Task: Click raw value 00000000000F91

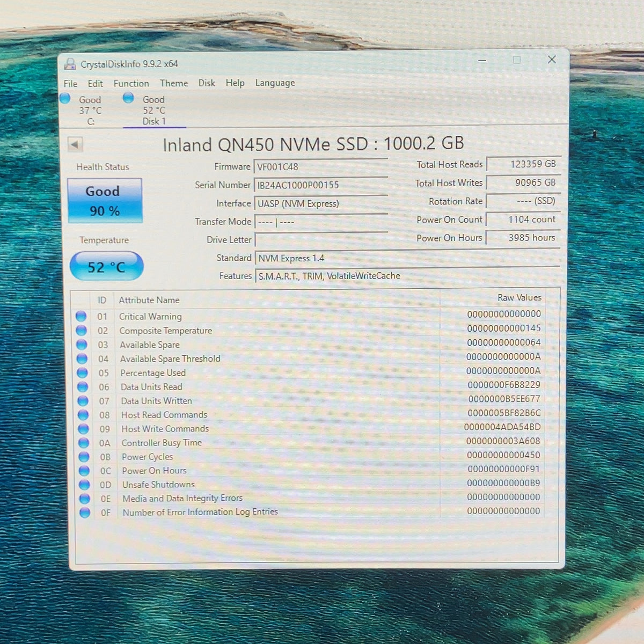Action: coord(503,469)
